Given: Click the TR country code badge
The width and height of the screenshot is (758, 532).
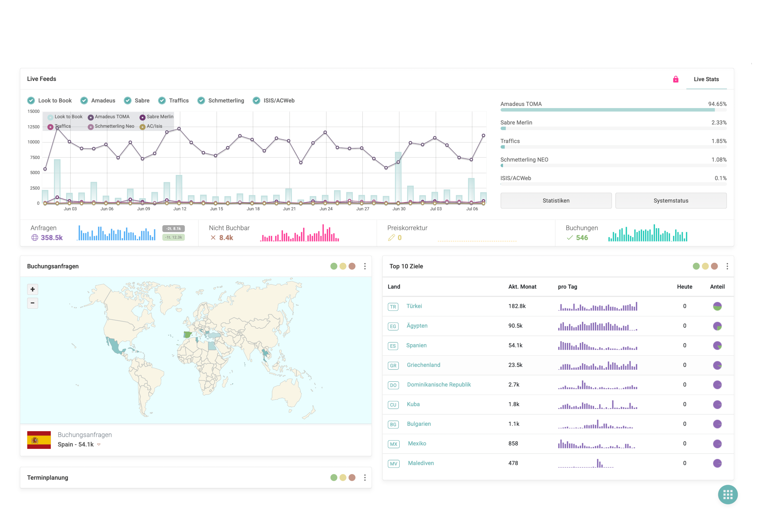Looking at the screenshot, I should (x=393, y=307).
